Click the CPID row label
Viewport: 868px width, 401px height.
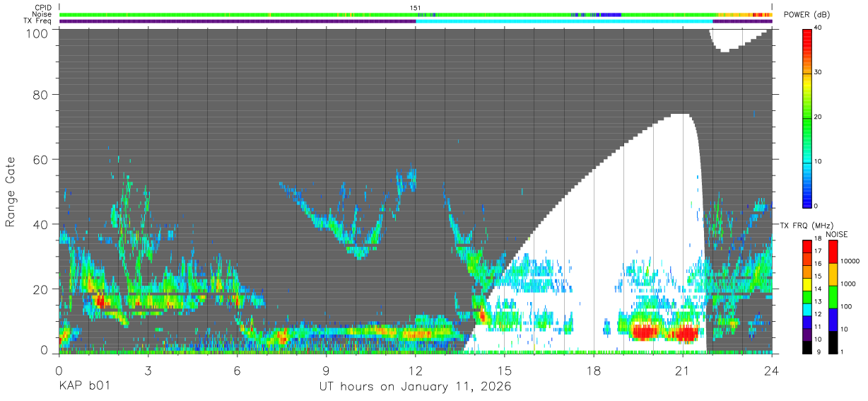point(42,8)
